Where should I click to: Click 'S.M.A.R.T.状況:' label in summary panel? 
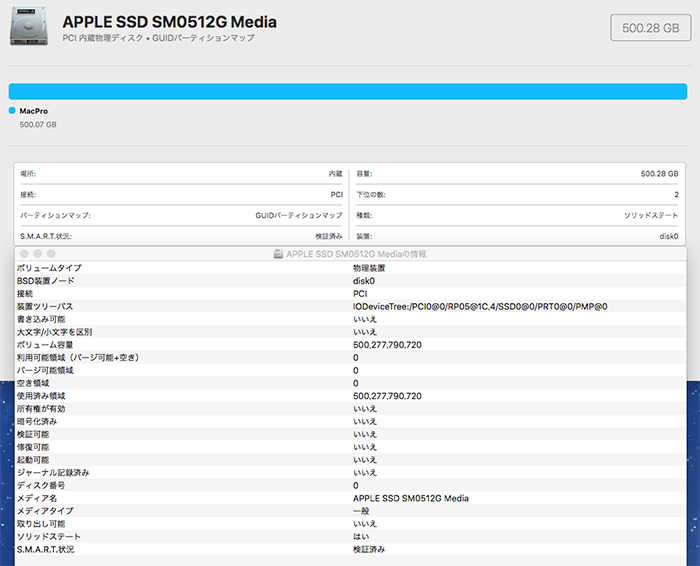(46, 236)
